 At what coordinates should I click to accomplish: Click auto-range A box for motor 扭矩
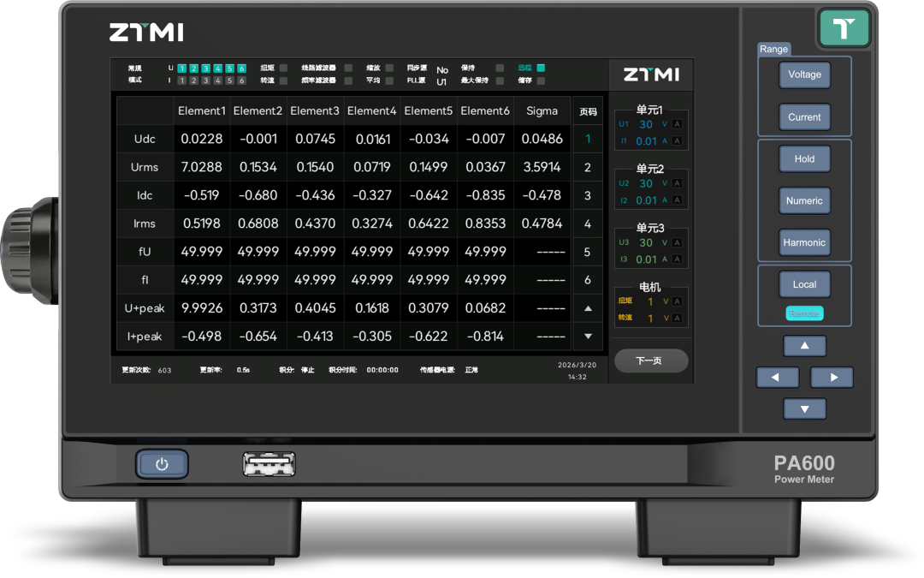coord(677,301)
